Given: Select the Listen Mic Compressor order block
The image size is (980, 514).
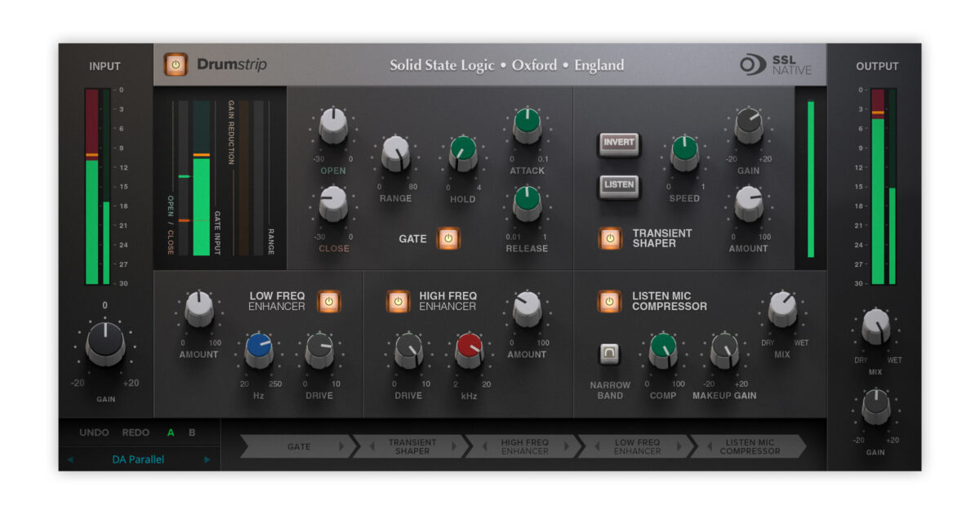Looking at the screenshot, I should point(749,446).
